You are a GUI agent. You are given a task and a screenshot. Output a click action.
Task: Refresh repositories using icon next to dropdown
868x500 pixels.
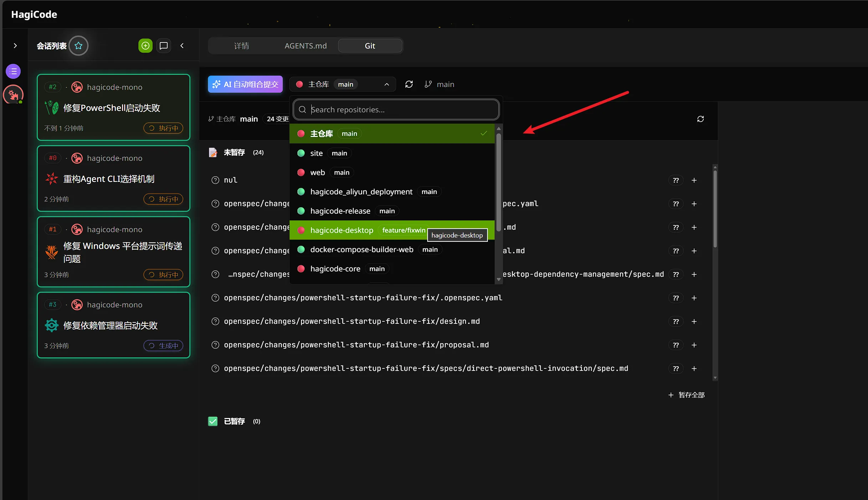coord(409,84)
